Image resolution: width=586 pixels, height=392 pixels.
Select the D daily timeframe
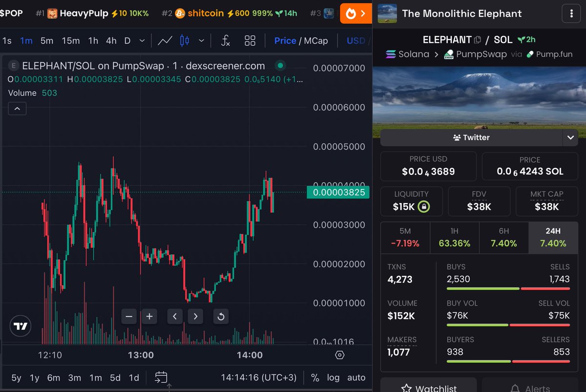[127, 41]
